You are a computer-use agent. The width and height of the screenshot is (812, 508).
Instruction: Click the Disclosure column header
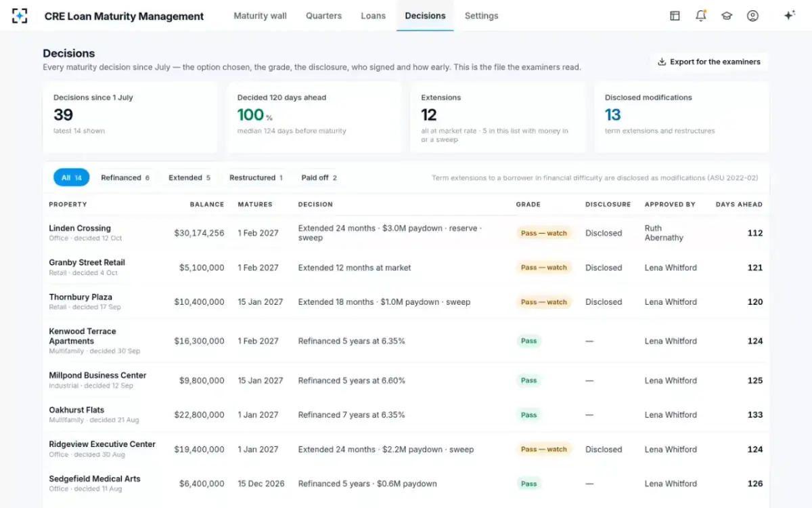click(x=608, y=204)
